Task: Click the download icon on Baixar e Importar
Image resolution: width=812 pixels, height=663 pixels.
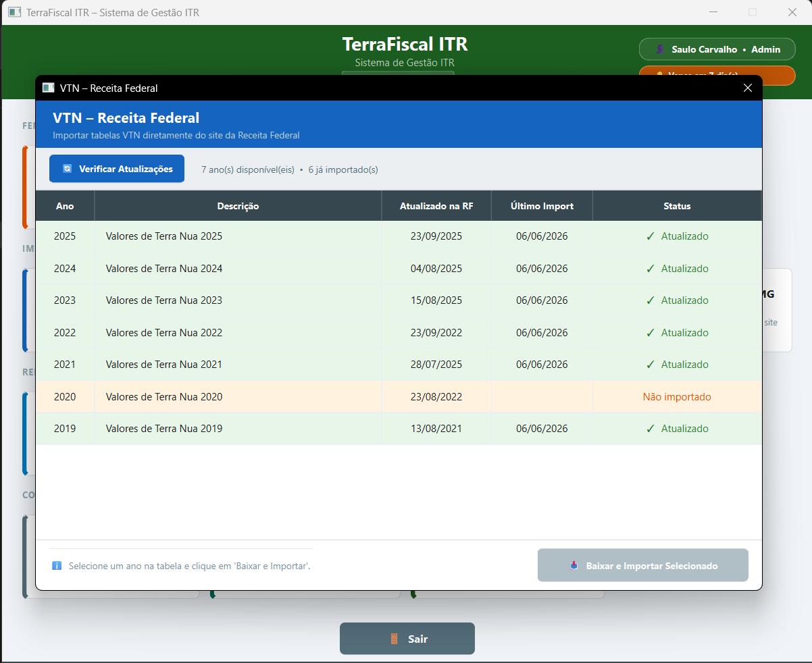Action: [574, 566]
